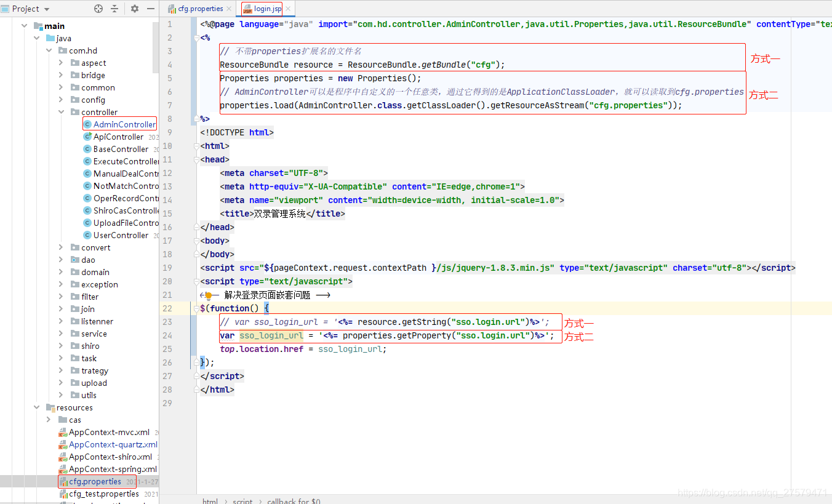Select the AdminController class icon
The height and width of the screenshot is (504, 832).
[87, 124]
